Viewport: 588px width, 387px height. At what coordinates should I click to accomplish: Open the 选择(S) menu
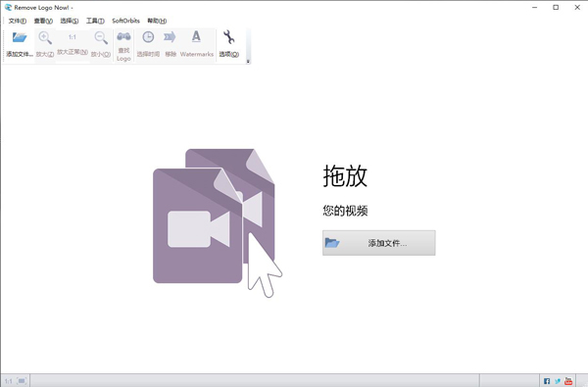[x=70, y=21]
